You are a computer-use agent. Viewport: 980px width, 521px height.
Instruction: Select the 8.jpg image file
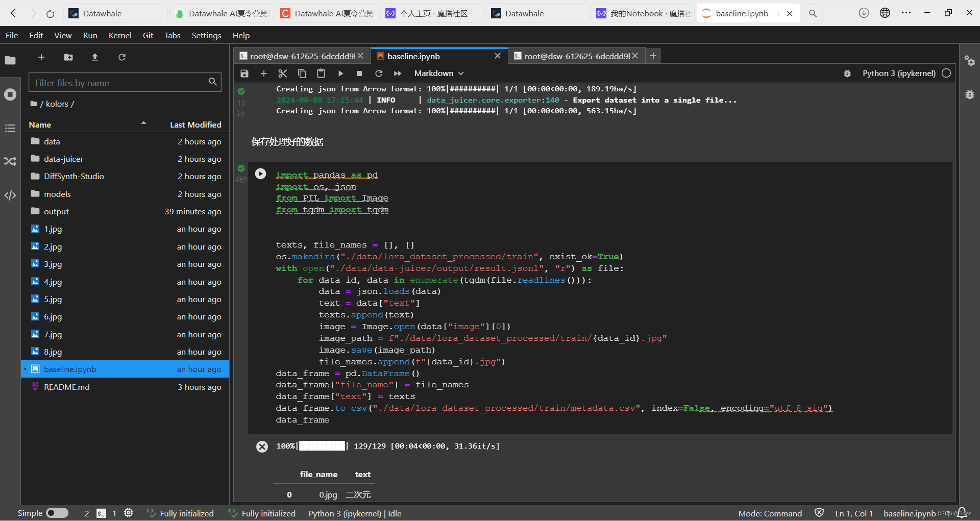point(125,352)
